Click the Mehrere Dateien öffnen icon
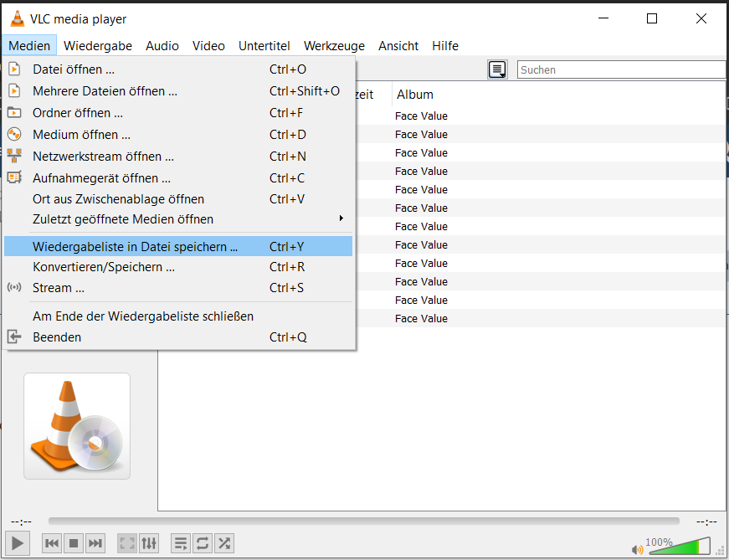The height and width of the screenshot is (560, 729). 14,90
